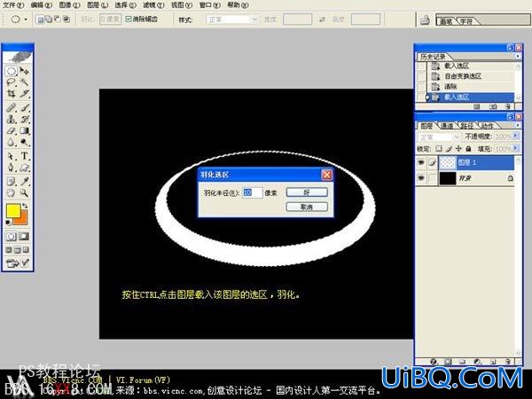
Task: Open the File Browser icon in options bar
Action: tap(425, 20)
